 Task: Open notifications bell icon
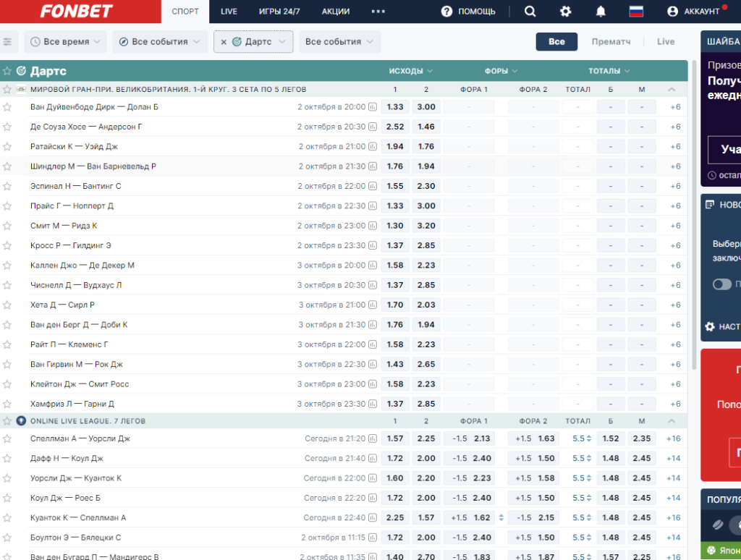click(601, 12)
